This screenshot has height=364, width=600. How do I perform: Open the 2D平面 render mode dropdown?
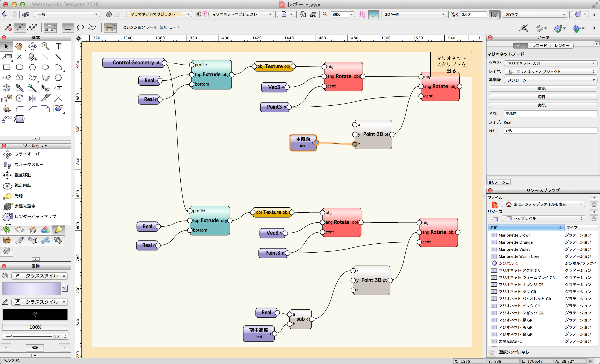click(x=535, y=15)
